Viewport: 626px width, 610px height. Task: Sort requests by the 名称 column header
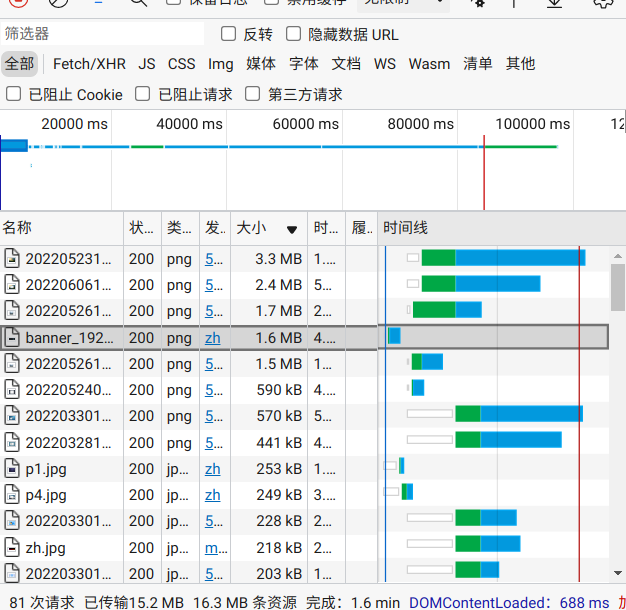click(x=18, y=228)
